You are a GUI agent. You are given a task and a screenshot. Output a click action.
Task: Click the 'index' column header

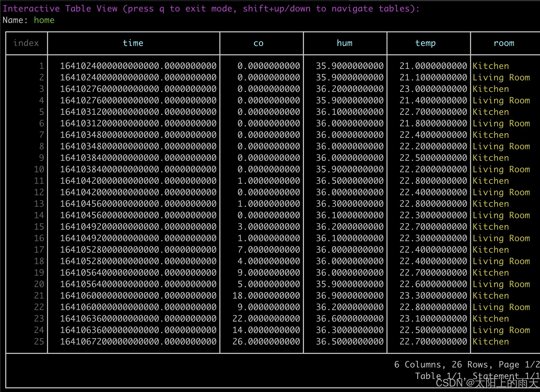[26, 43]
